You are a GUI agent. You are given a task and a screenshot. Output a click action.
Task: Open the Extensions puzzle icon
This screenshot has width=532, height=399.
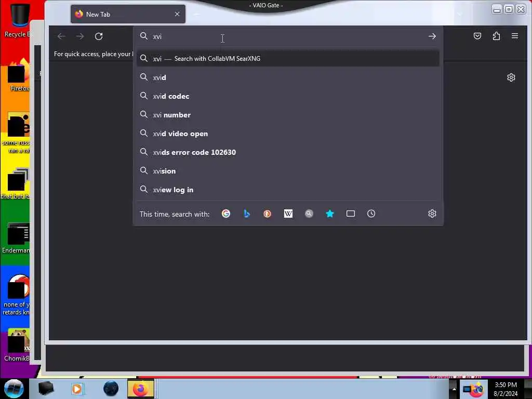[x=496, y=36]
